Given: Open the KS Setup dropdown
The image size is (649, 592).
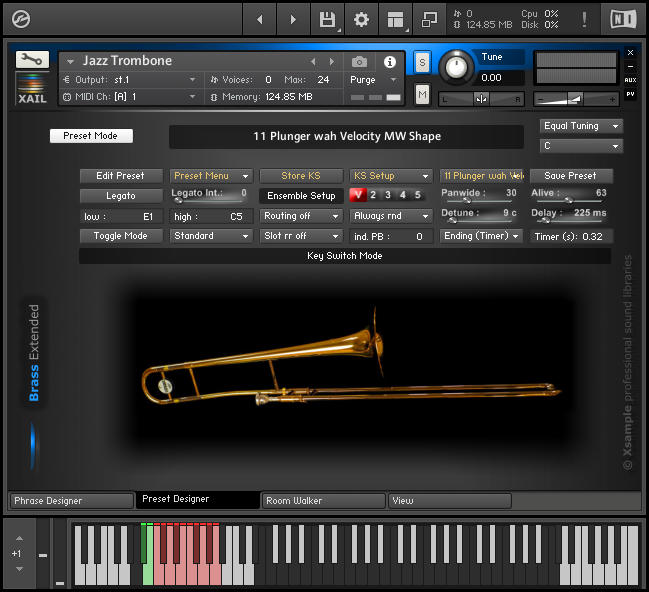Looking at the screenshot, I should coord(391,176).
